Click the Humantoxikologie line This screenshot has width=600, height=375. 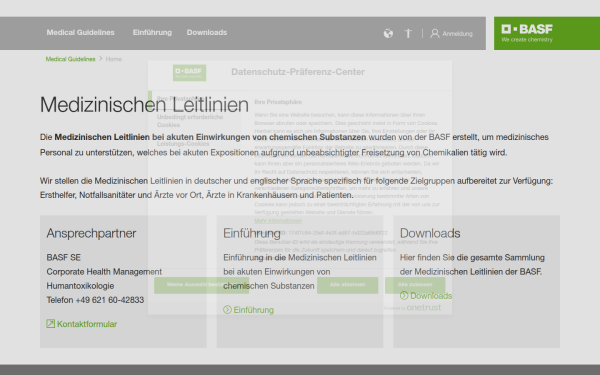pos(80,286)
